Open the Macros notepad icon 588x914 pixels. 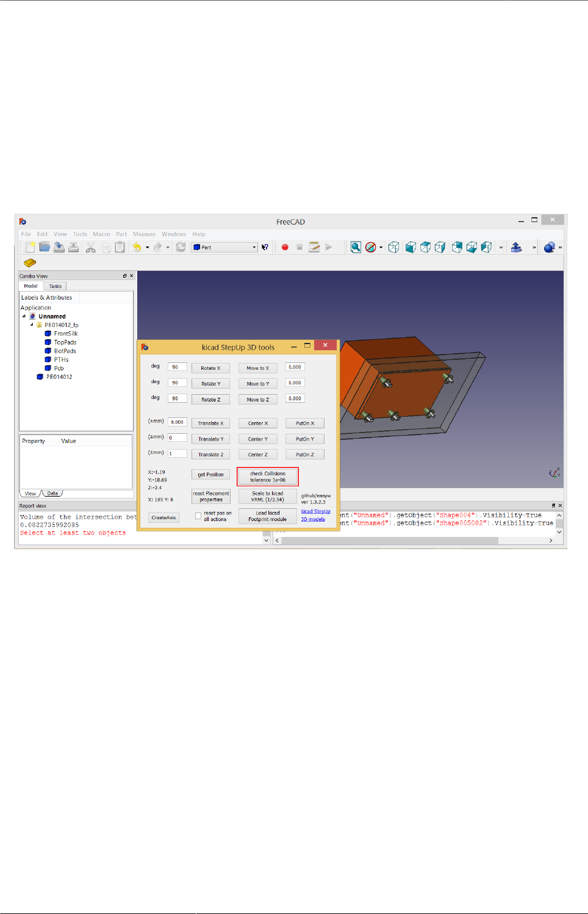[x=314, y=247]
